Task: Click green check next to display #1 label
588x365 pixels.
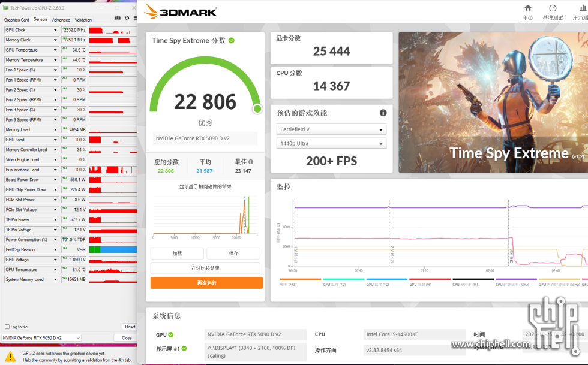Action: pos(184,348)
